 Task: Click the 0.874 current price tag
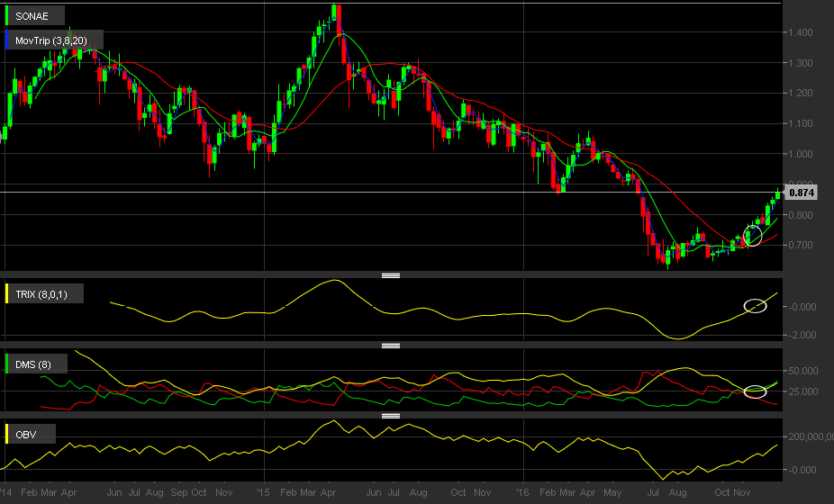(x=801, y=193)
